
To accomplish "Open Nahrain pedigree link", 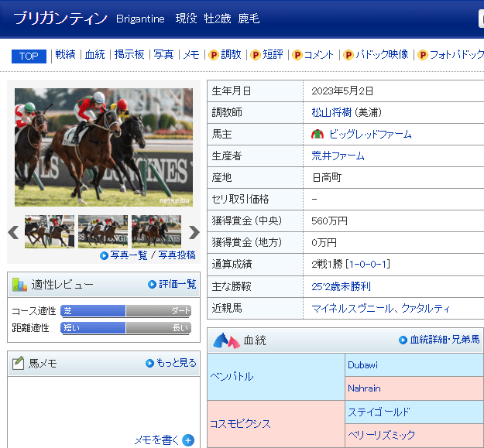I will coord(364,388).
